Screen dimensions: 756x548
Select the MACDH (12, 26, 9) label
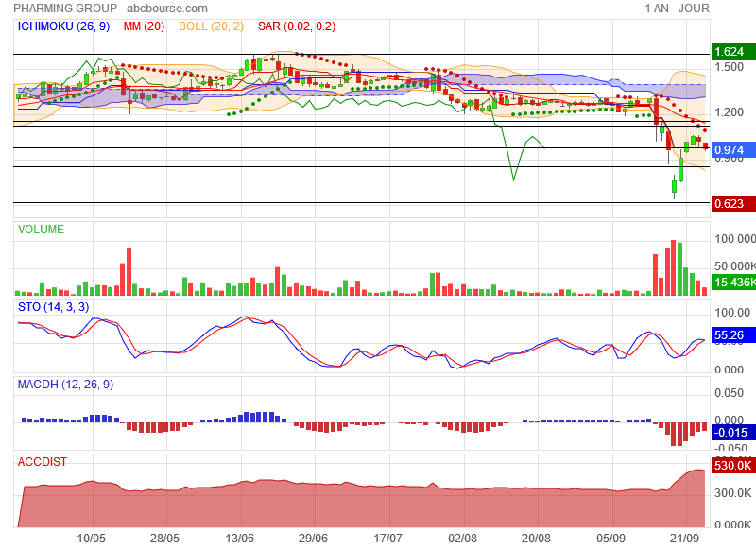point(65,385)
